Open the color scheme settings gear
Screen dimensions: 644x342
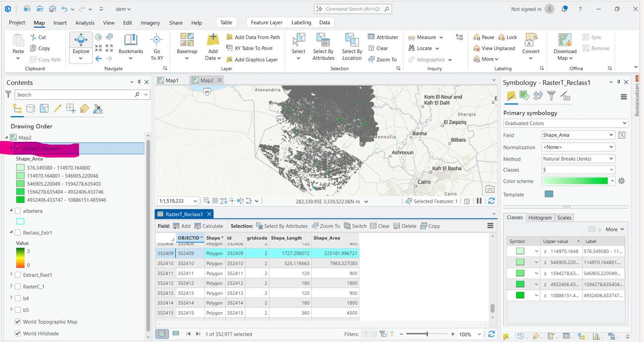click(x=621, y=181)
